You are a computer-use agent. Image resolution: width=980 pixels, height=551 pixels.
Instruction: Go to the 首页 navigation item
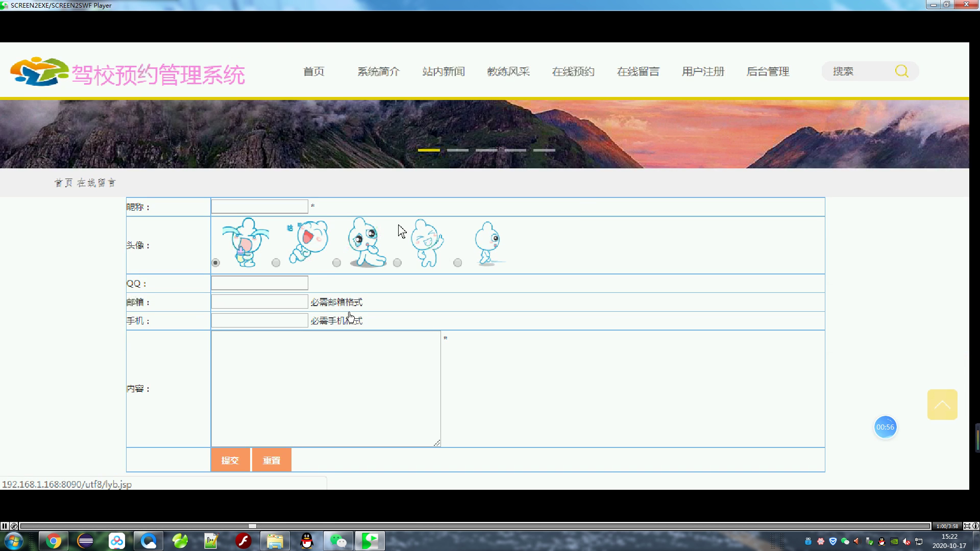(x=313, y=71)
